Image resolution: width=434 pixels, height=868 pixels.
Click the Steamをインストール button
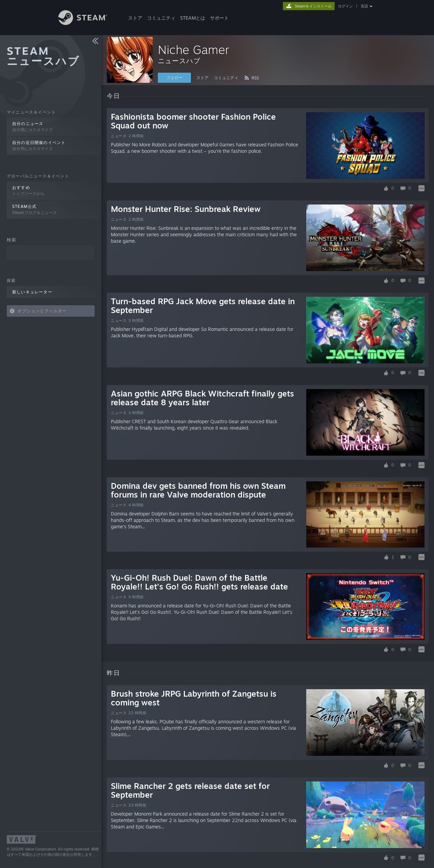(309, 6)
